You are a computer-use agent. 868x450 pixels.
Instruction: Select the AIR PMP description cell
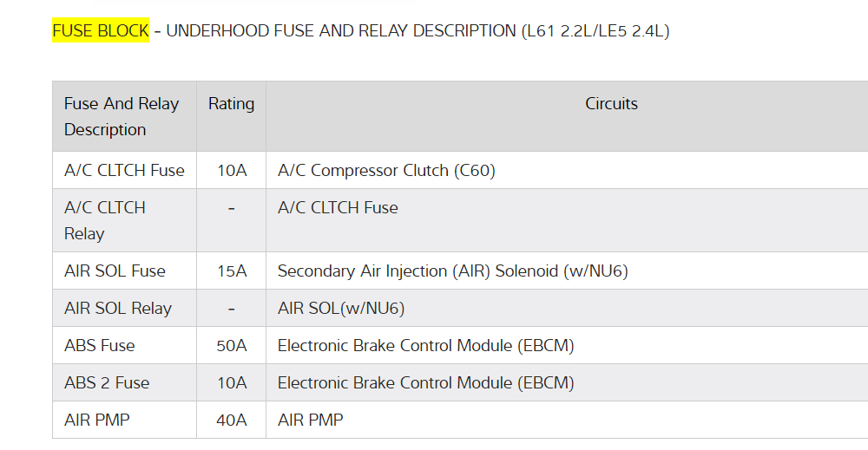(97, 421)
